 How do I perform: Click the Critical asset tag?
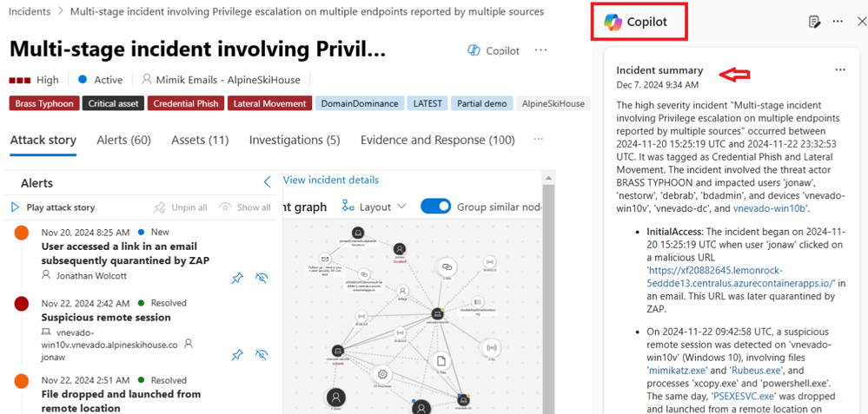coord(114,103)
